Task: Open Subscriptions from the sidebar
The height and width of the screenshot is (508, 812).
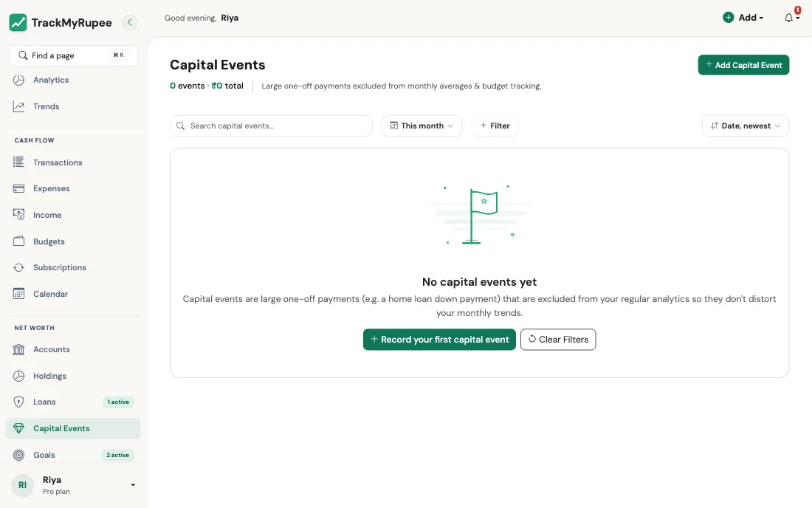Action: pyautogui.click(x=74, y=267)
